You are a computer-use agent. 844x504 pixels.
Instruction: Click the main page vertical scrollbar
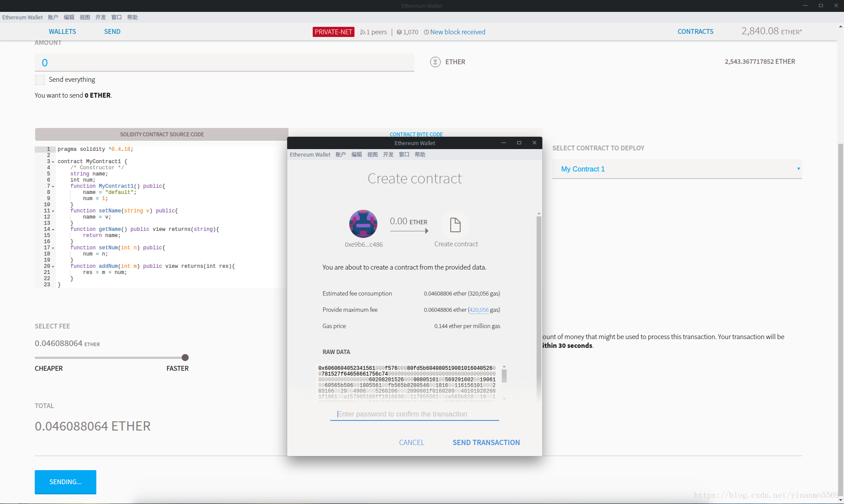click(x=840, y=320)
